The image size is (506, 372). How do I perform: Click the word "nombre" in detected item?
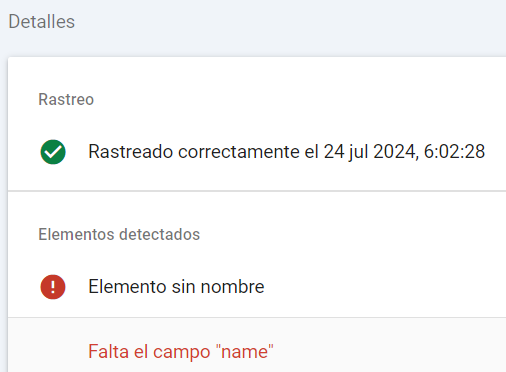pos(232,287)
